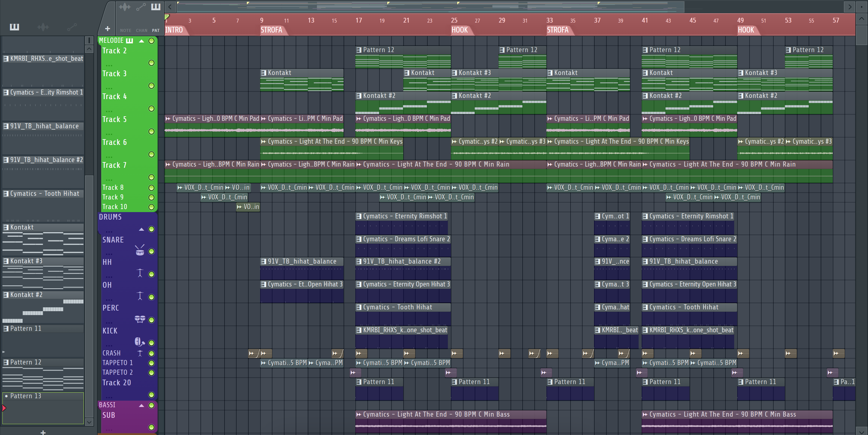
Task: Click the picker panel scroll-up arrow
Action: click(89, 49)
